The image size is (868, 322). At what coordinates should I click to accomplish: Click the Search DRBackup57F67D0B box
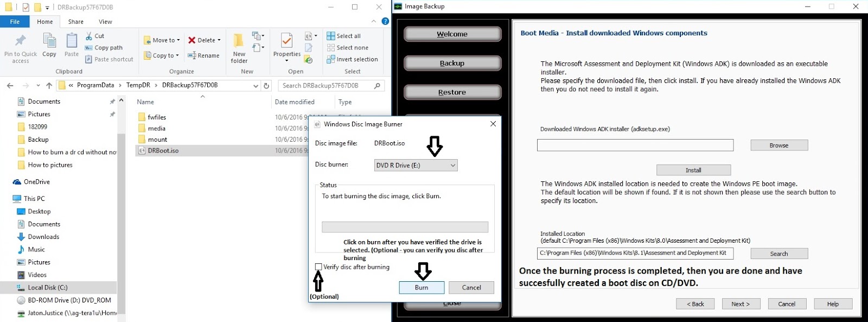[x=331, y=86]
